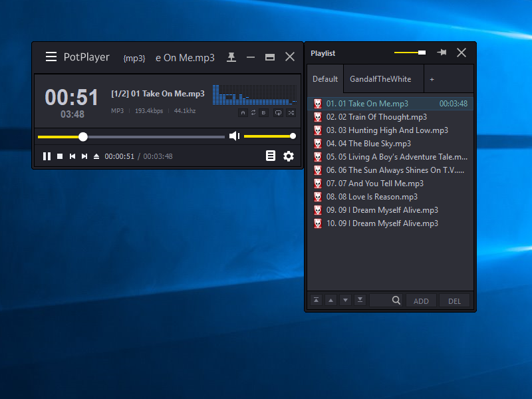532x399 pixels.
Task: Go back to the previous track
Action: pos(72,156)
